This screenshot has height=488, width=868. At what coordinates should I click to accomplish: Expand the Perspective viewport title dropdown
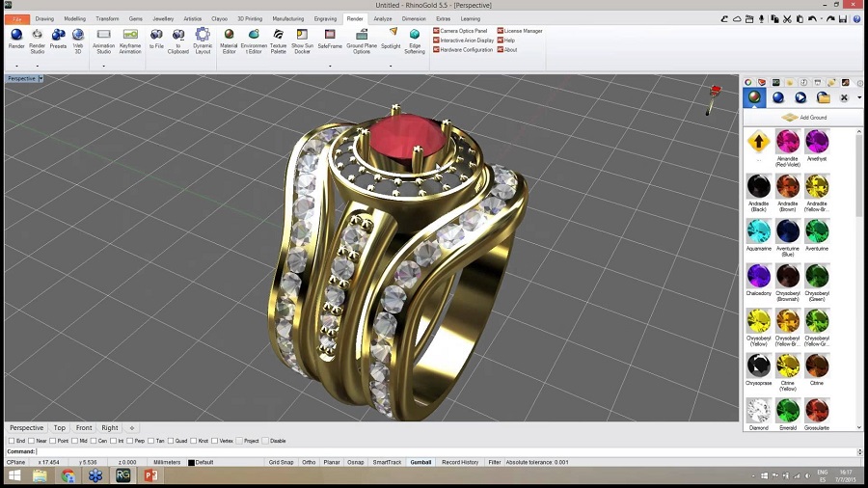(x=41, y=78)
